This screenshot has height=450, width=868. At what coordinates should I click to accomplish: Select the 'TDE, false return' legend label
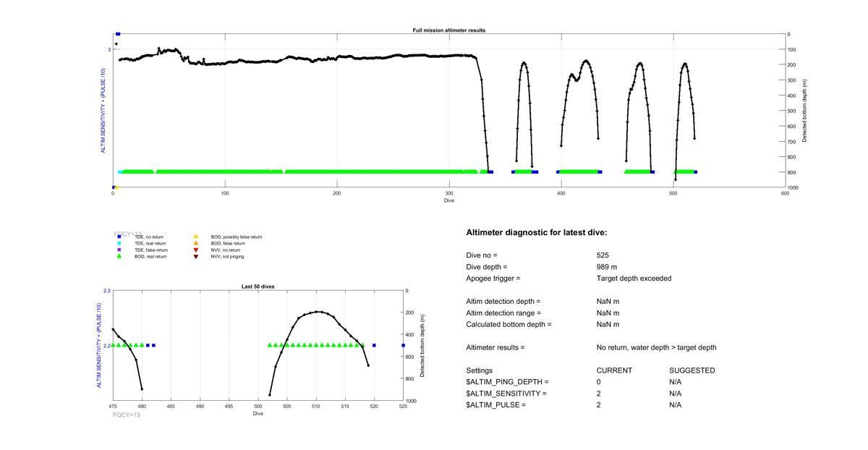[151, 250]
